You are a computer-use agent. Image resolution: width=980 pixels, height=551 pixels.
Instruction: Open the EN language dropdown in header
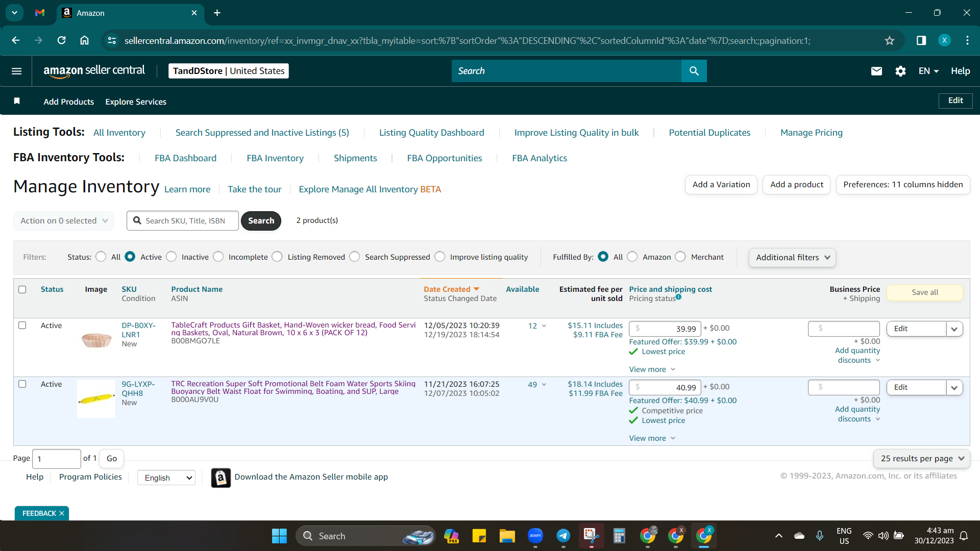tap(928, 71)
